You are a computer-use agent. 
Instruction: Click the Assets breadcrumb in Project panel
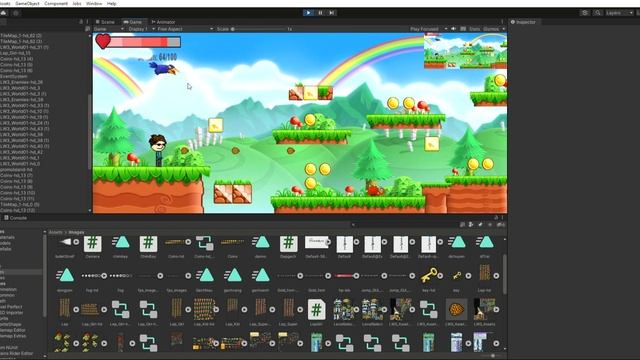pos(56,232)
